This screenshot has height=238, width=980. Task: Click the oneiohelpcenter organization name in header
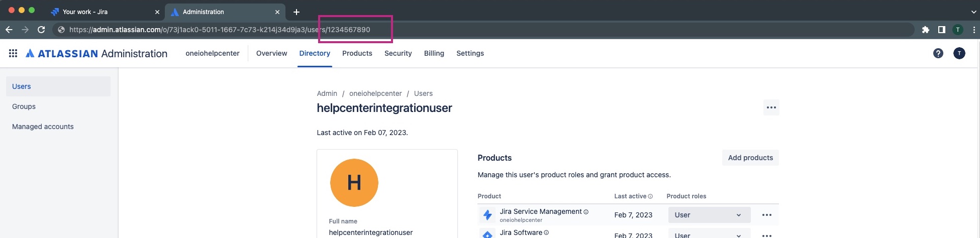[213, 53]
